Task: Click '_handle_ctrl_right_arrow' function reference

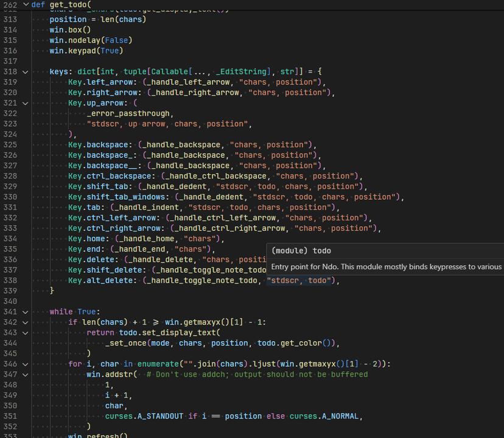Action: [x=230, y=228]
